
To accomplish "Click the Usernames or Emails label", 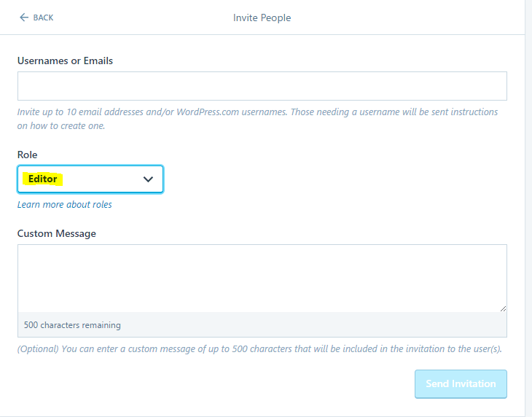I will point(65,61).
